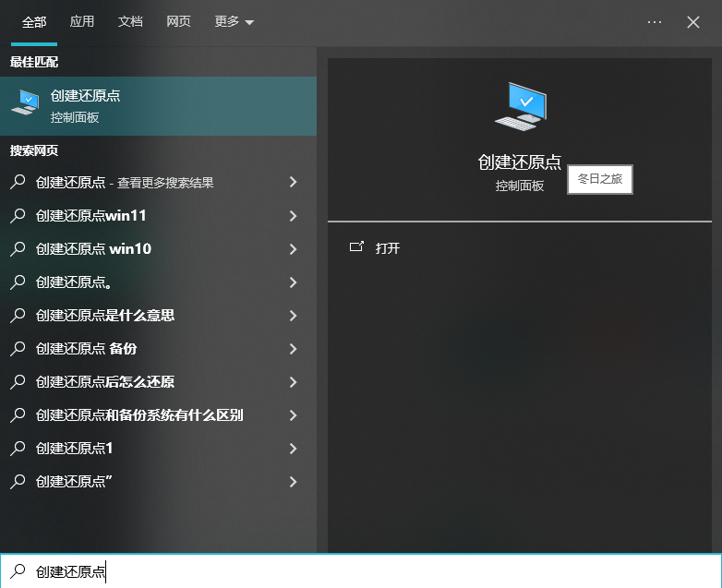The image size is (722, 588).
Task: Expand arrow for 创建还原点。 row
Action: pyautogui.click(x=293, y=282)
